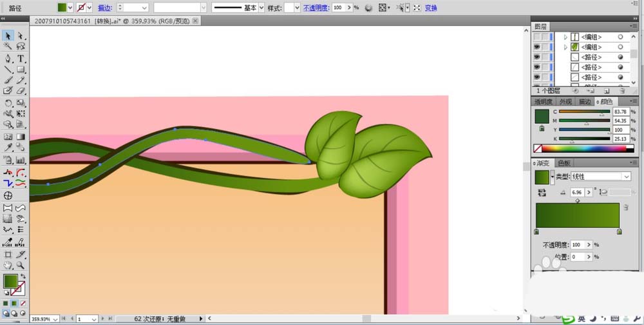The width and height of the screenshot is (644, 325).
Task: Switch to the 色板 tab
Action: point(563,163)
